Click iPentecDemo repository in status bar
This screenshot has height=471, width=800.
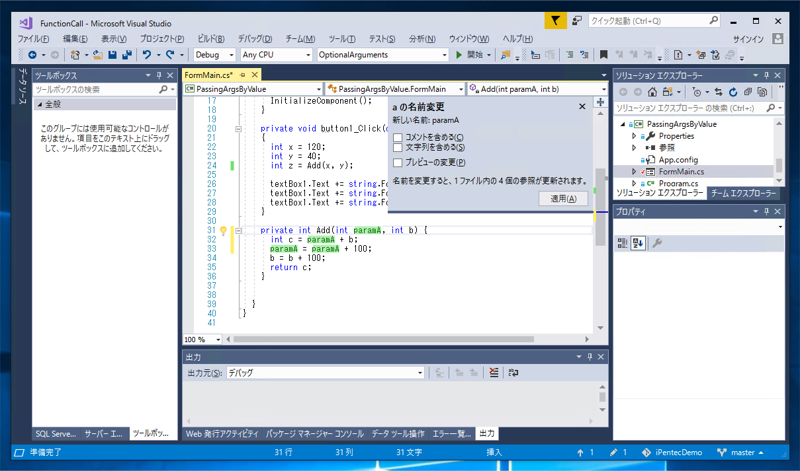click(x=672, y=453)
